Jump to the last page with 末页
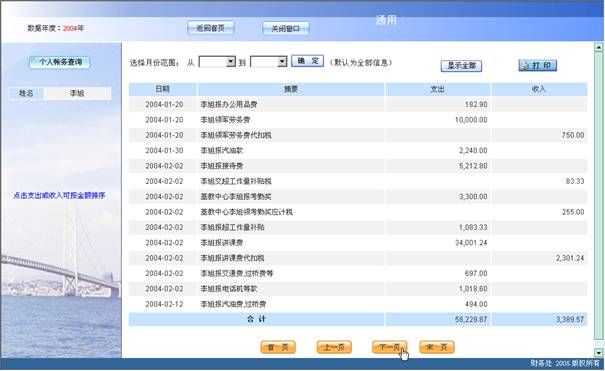This screenshot has width=605, height=371. (x=437, y=347)
